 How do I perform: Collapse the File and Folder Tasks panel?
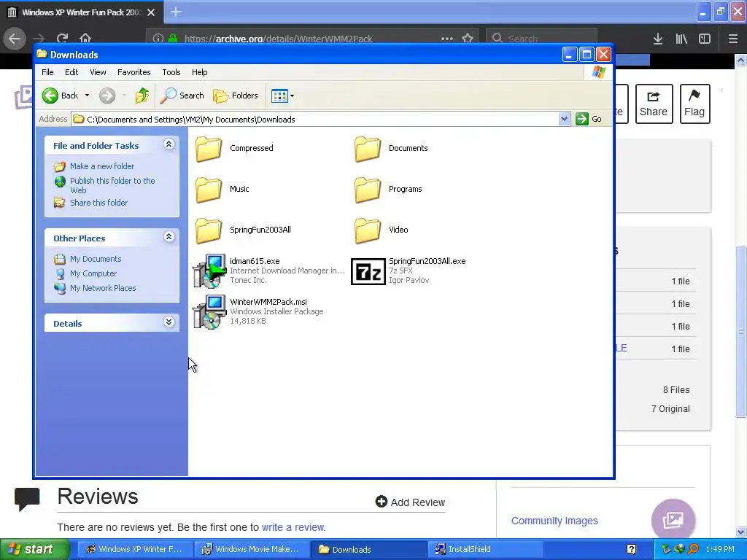tap(169, 144)
